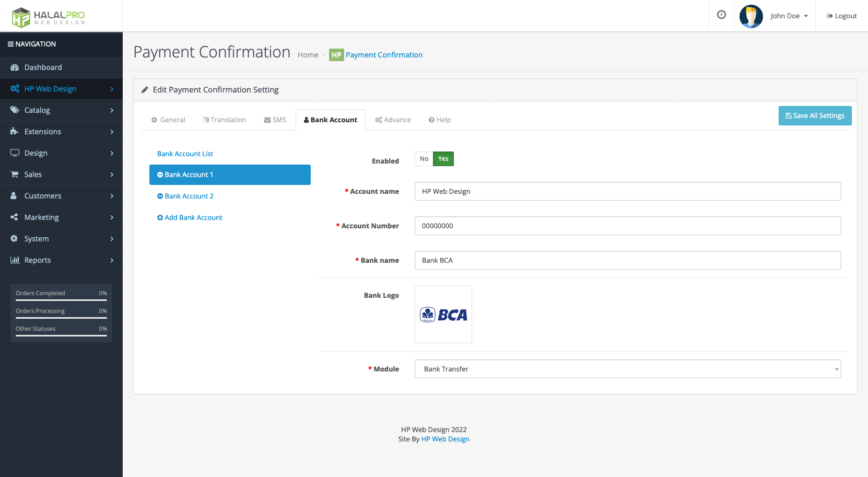Switch to the Advance tab
Viewport: 868px width, 477px height.
click(x=393, y=120)
